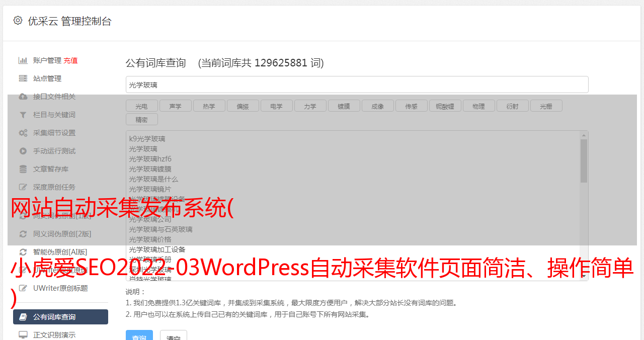
Task: Click the 公有词库查询 page heading
Action: pos(156,63)
